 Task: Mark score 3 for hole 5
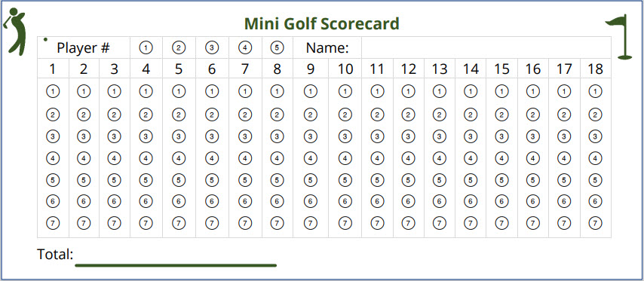[178, 136]
